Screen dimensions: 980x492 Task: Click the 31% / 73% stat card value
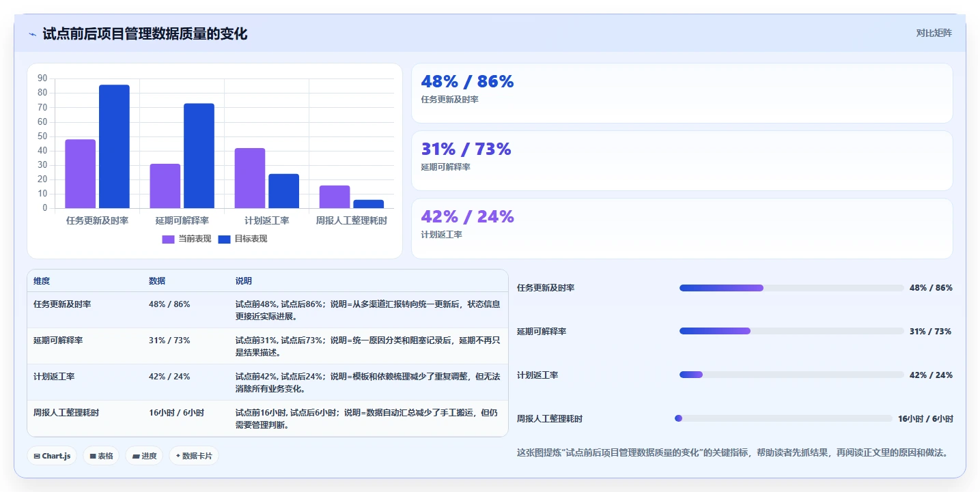coord(466,149)
